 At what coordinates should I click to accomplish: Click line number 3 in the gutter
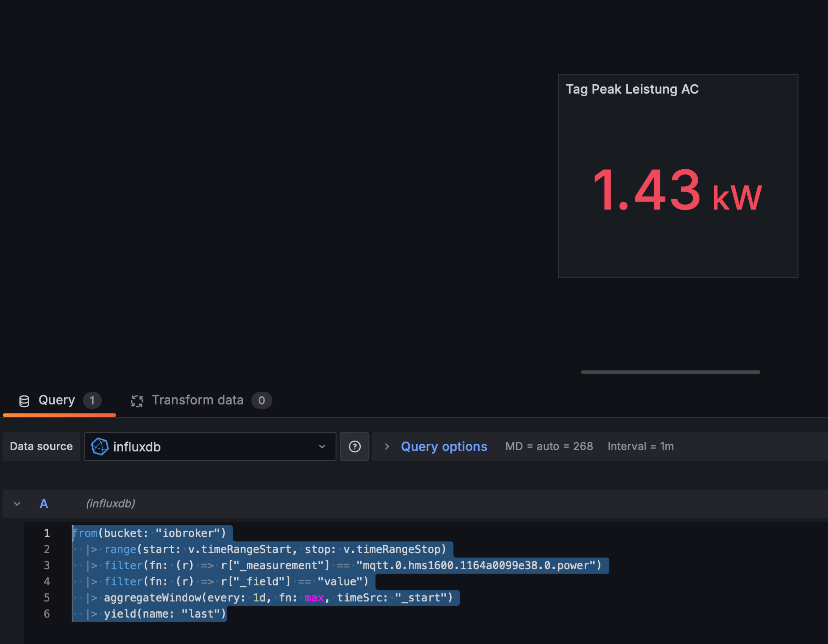[x=47, y=566]
